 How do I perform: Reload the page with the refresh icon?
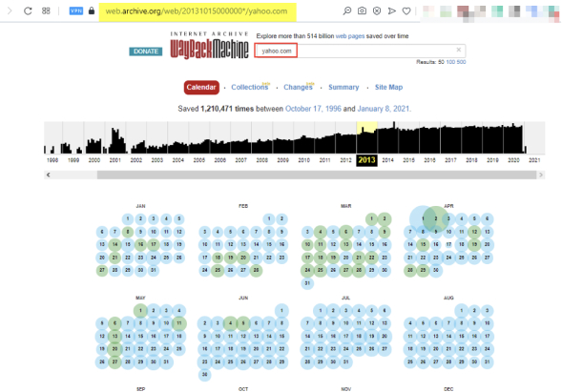[28, 11]
